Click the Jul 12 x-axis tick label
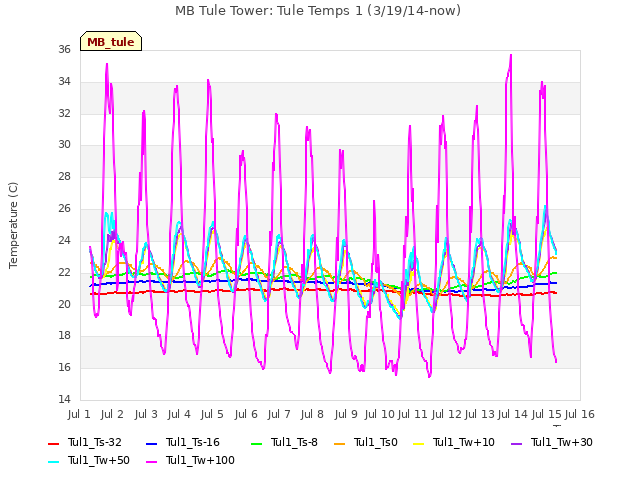Image resolution: width=640 pixels, height=480 pixels. pos(447,414)
